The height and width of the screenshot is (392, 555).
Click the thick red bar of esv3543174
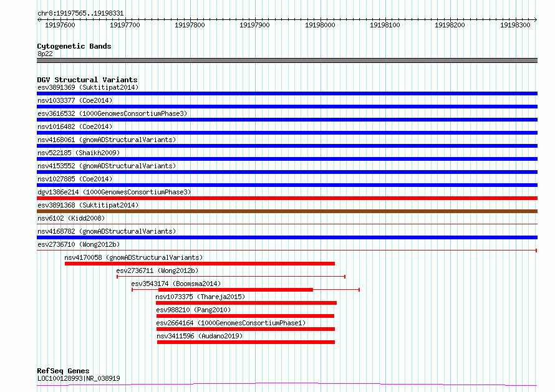point(236,290)
